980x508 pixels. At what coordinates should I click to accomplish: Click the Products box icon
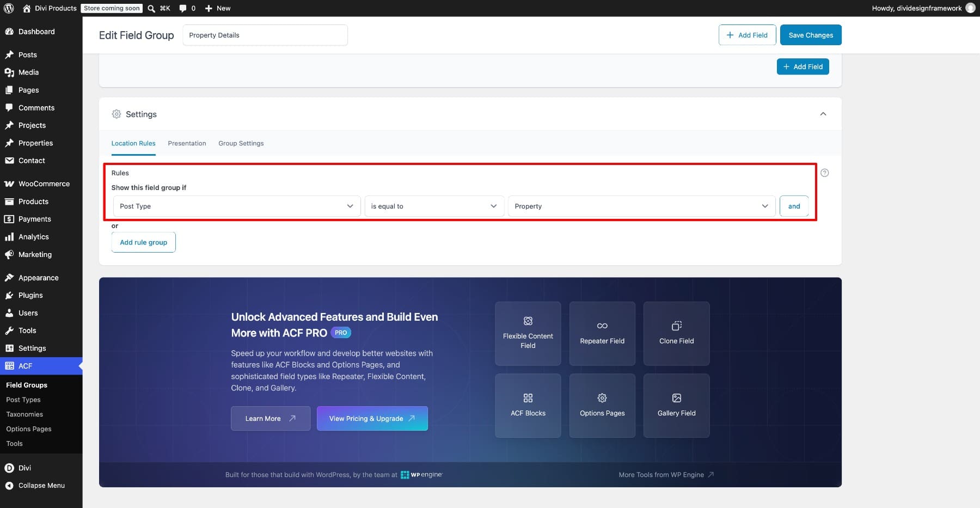(9, 201)
